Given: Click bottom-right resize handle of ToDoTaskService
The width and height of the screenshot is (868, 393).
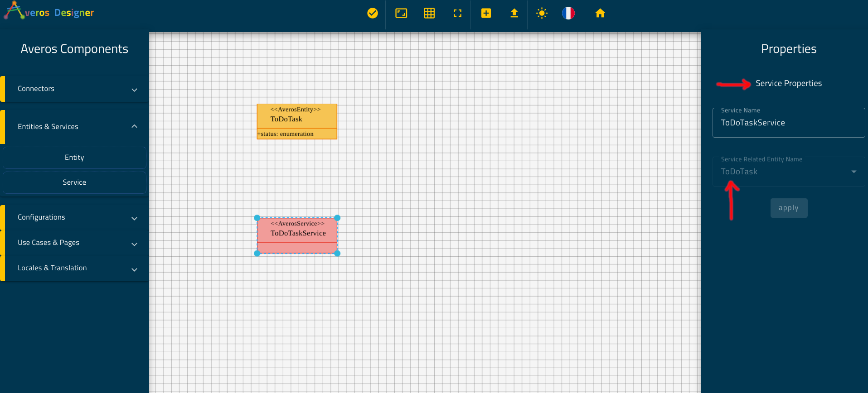Looking at the screenshot, I should [x=337, y=253].
